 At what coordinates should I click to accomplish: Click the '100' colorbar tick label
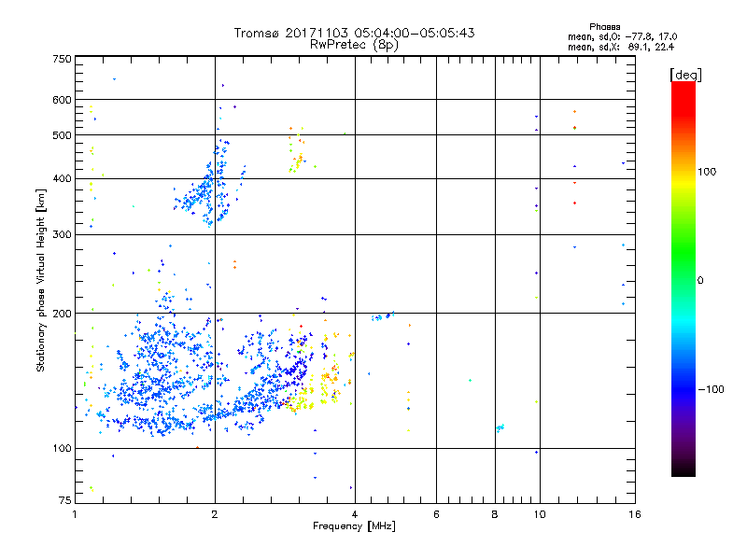[707, 172]
